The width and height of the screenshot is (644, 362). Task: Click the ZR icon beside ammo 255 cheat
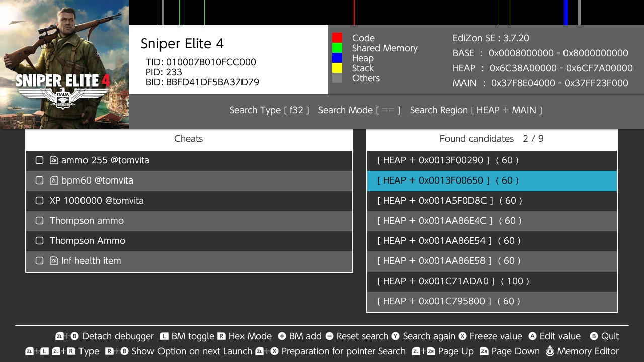54,160
